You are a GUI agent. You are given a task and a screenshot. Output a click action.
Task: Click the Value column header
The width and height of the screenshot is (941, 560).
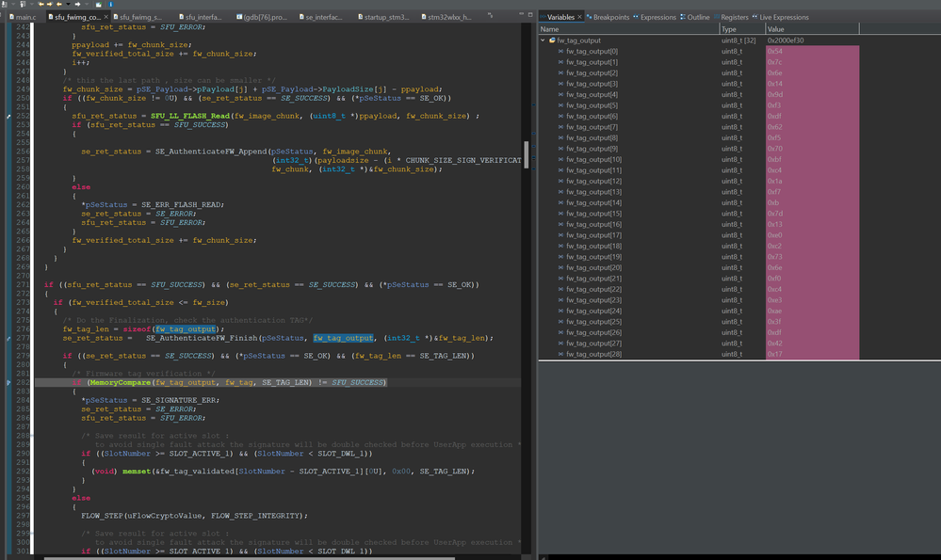pyautogui.click(x=776, y=30)
